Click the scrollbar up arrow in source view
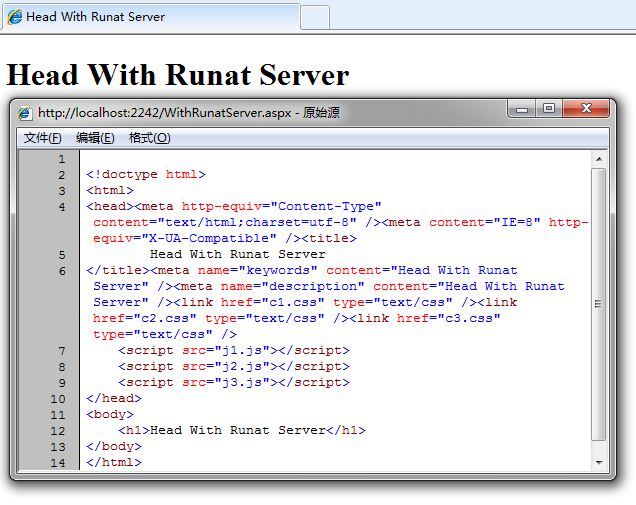 599,158
